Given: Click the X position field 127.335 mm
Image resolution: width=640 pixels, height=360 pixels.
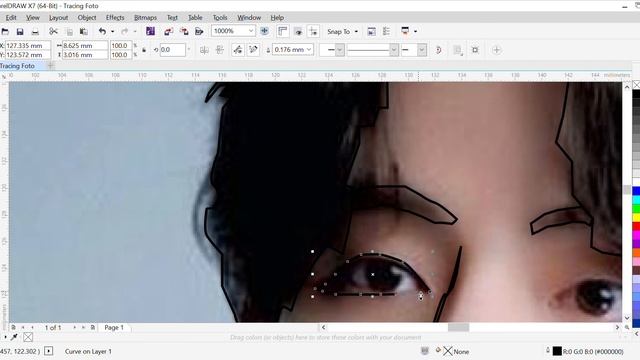Looking at the screenshot, I should (28, 46).
